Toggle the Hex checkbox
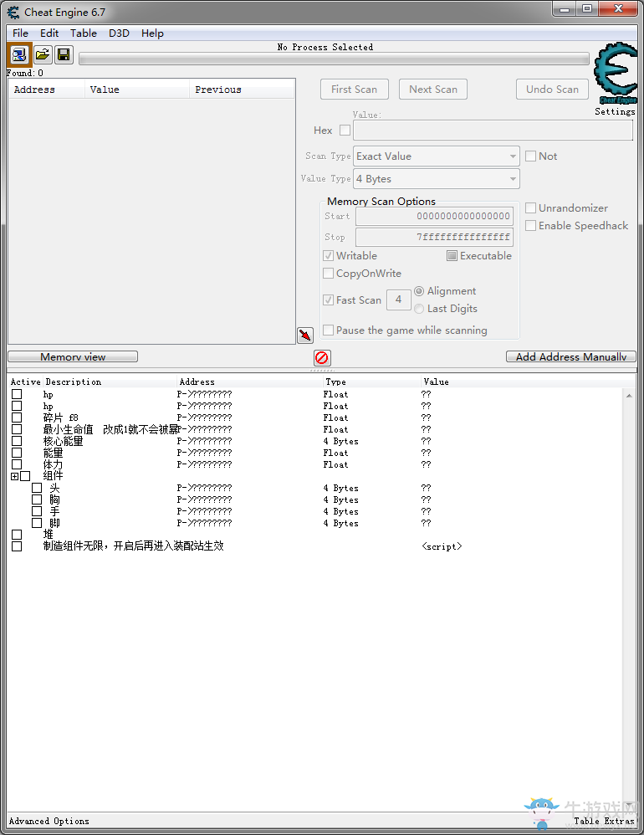Screen dimensions: 644x835 345,130
